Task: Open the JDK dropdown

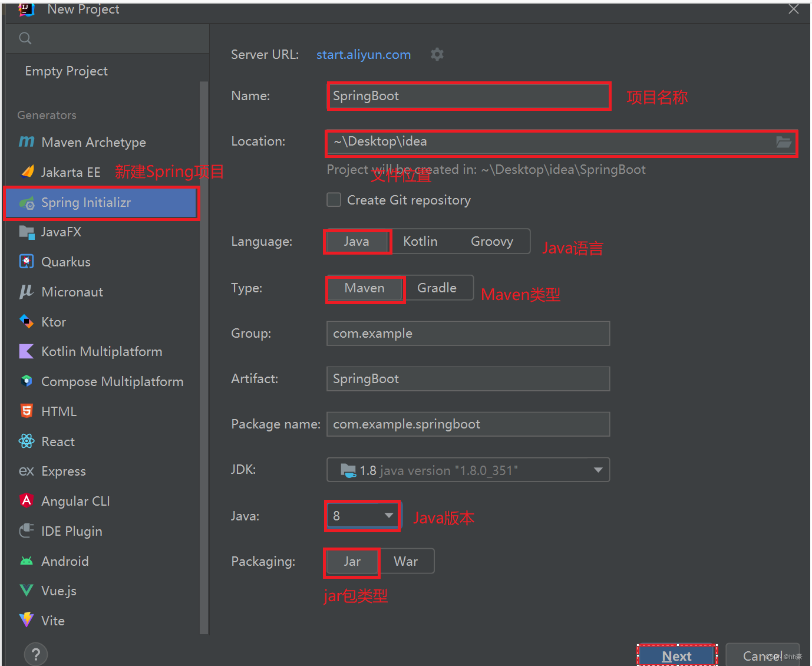Action: [468, 470]
